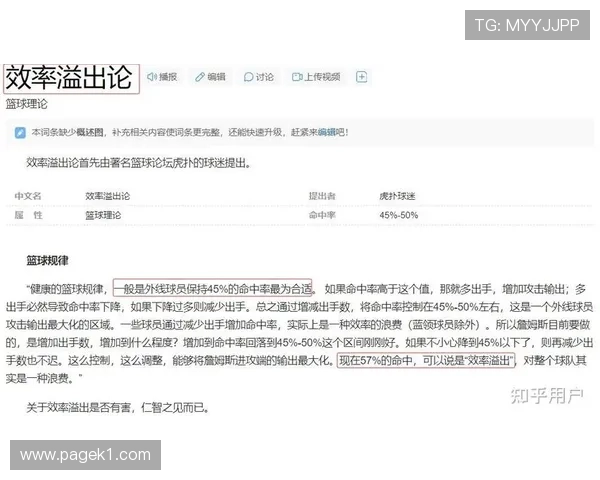Click the sentence 效率溢出论首先由著名篮球论坛虎扑的球迷提出
This screenshot has width=600, height=480.
pyautogui.click(x=139, y=163)
